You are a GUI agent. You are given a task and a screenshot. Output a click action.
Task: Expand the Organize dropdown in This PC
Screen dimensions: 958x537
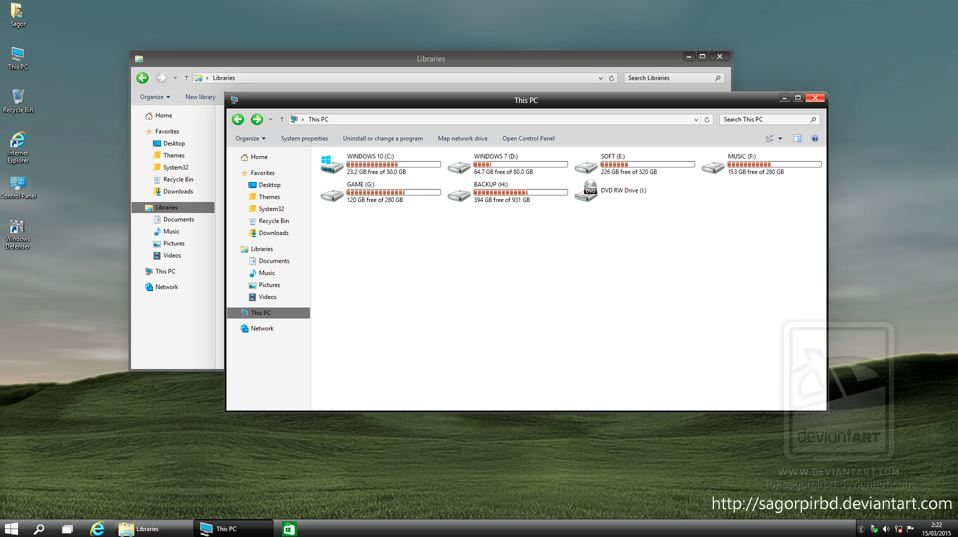point(250,138)
